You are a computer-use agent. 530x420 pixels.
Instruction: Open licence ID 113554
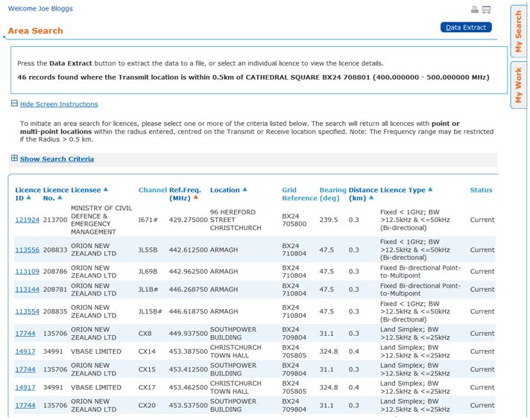tap(27, 311)
